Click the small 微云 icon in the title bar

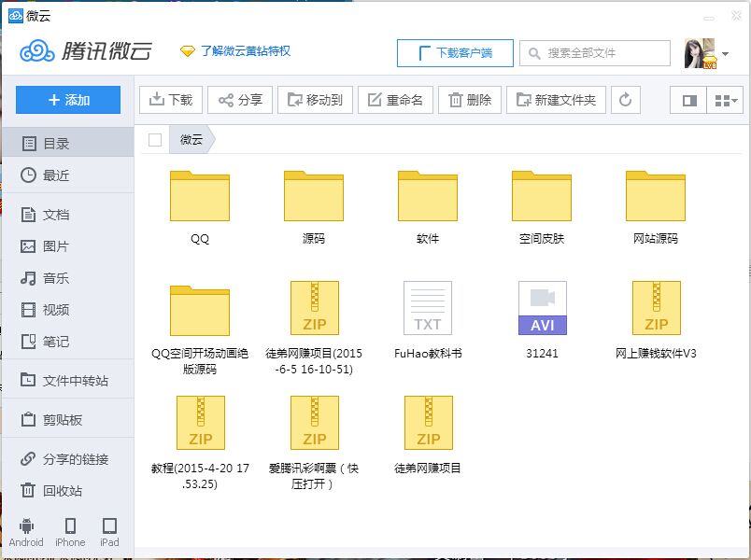click(16, 16)
